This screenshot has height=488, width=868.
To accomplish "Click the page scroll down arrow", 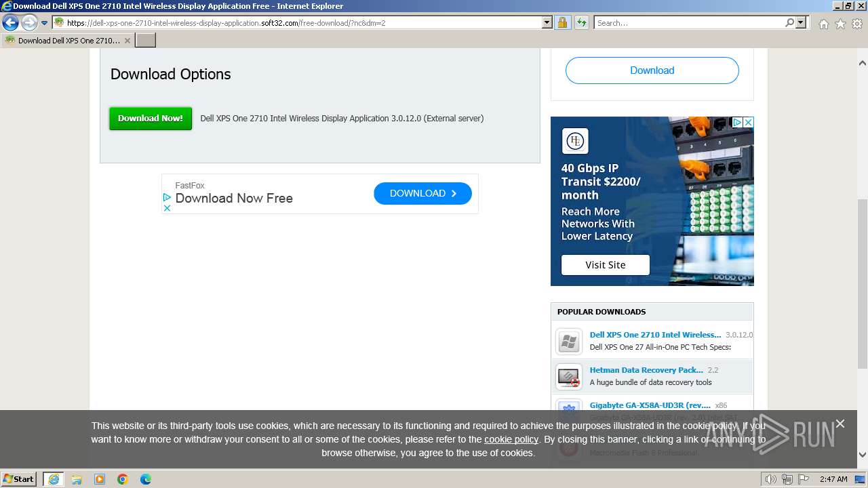I will pyautogui.click(x=863, y=455).
